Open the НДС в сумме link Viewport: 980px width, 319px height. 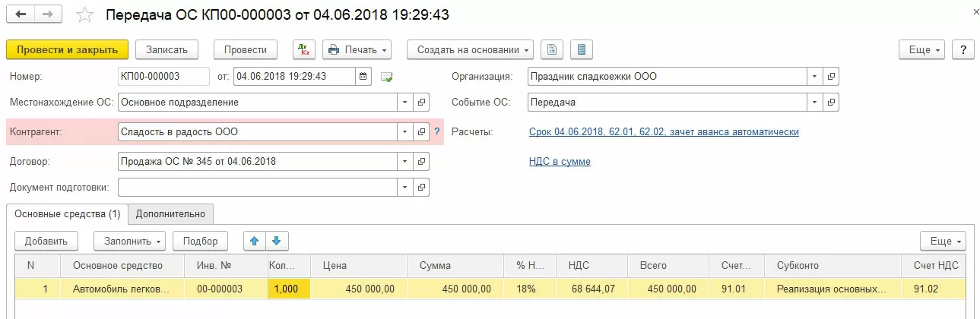(x=560, y=161)
